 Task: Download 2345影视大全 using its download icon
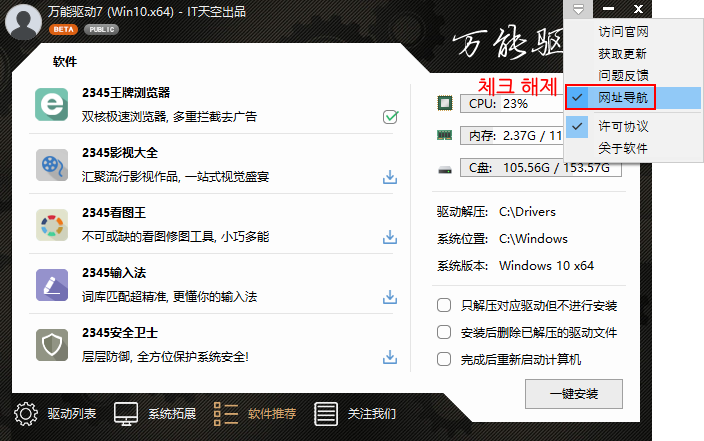[390, 177]
